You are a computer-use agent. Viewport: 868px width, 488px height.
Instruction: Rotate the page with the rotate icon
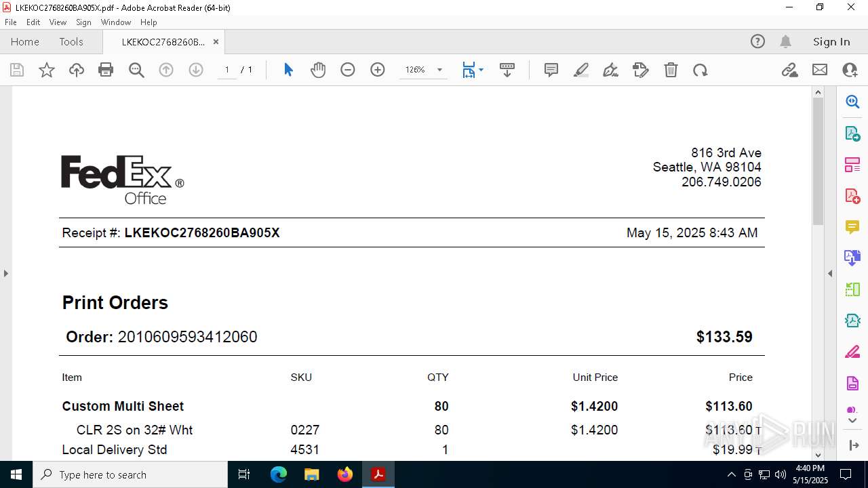tap(701, 70)
